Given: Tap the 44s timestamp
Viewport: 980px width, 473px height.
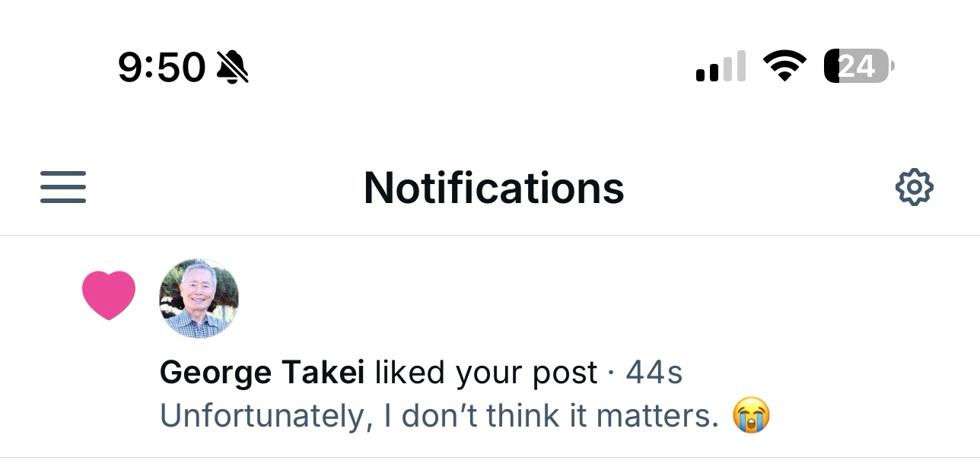Looking at the screenshot, I should click(654, 373).
